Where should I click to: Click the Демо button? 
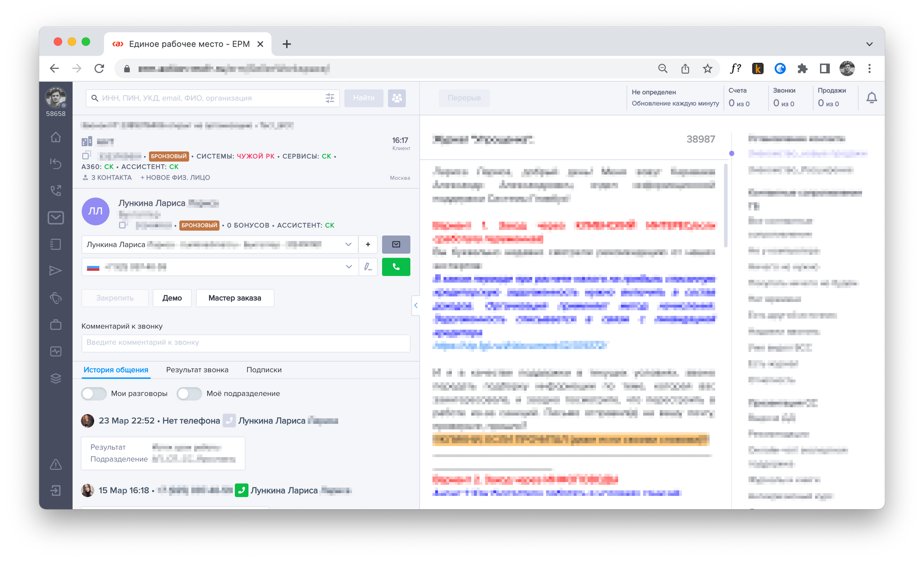172,298
